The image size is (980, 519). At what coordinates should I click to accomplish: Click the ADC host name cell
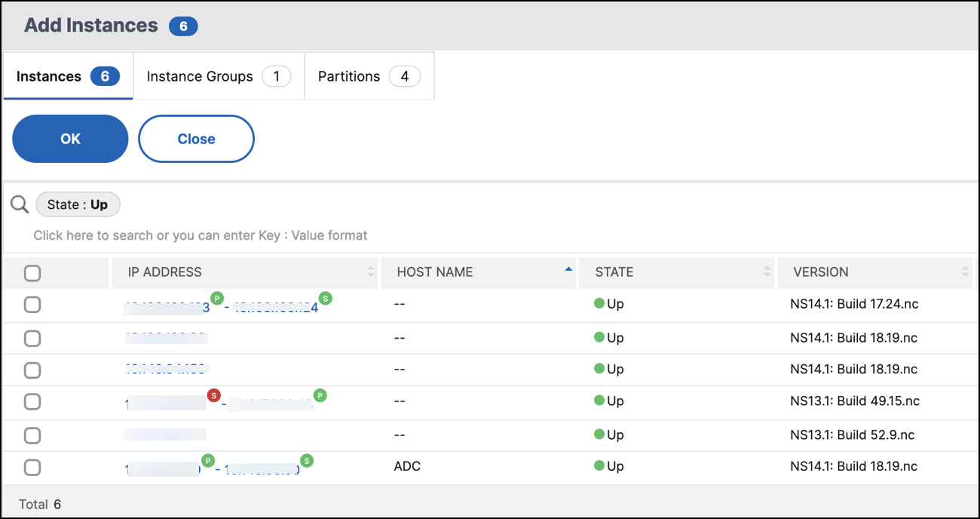click(407, 466)
